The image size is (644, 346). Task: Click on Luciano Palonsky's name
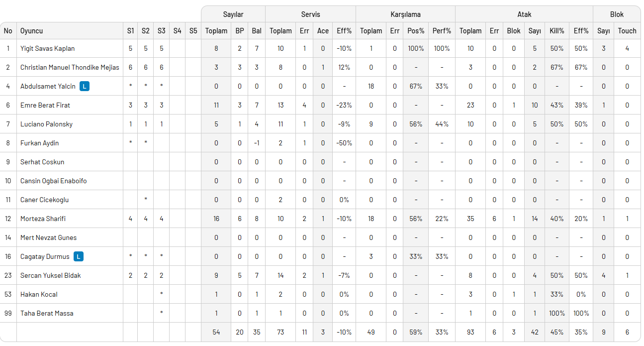point(46,124)
